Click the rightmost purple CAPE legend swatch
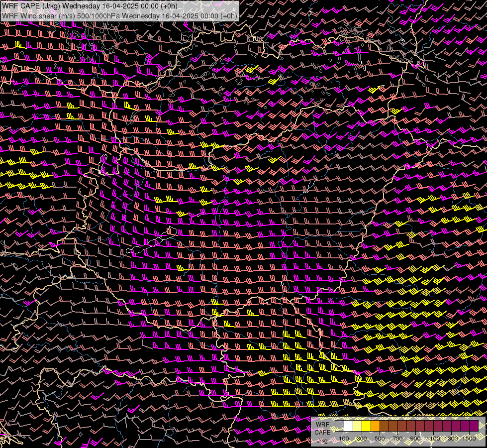The image size is (487, 448). tap(474, 426)
